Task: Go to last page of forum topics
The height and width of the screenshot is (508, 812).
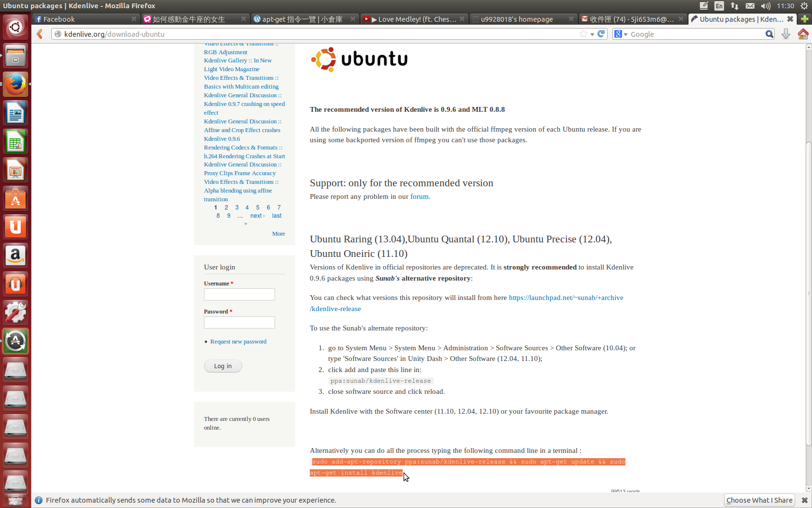Action: click(x=276, y=216)
